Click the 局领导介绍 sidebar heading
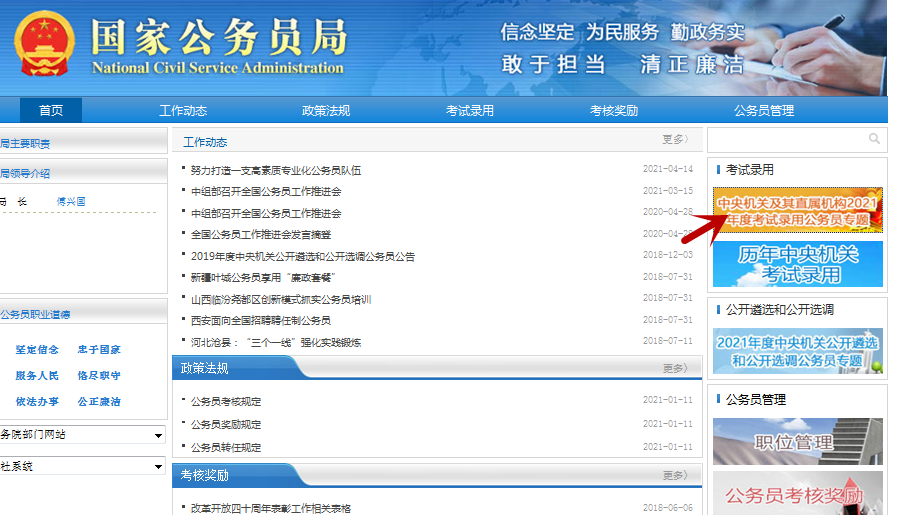This screenshot has width=899, height=515. tap(26, 173)
